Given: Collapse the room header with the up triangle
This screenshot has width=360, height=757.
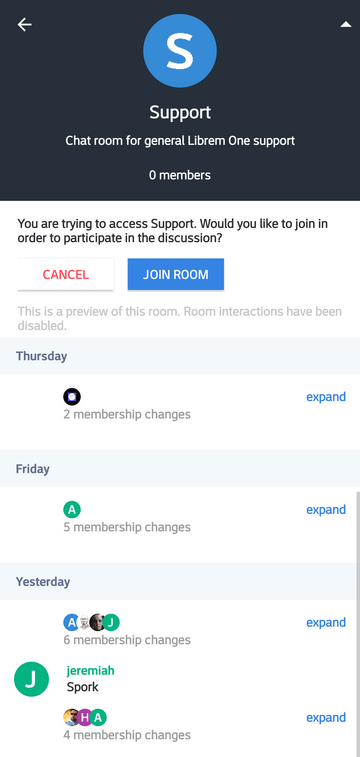Looking at the screenshot, I should (346, 24).
